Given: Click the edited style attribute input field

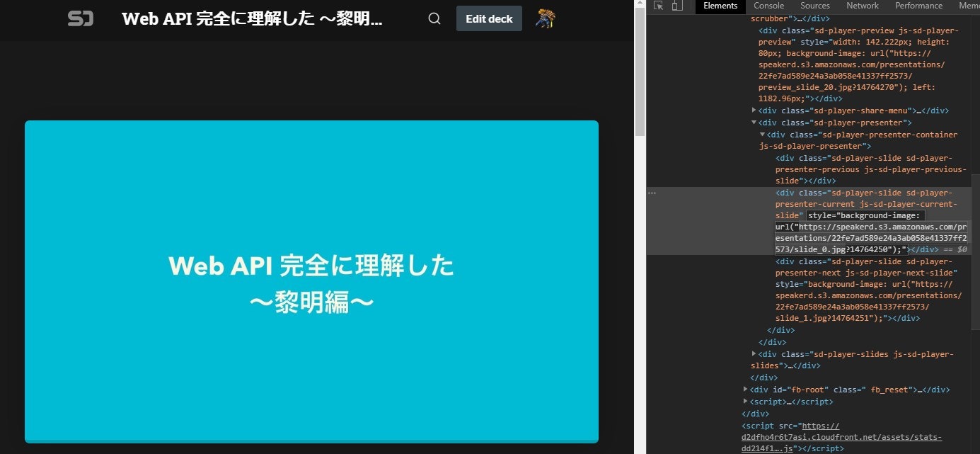Looking at the screenshot, I should coord(872,232).
